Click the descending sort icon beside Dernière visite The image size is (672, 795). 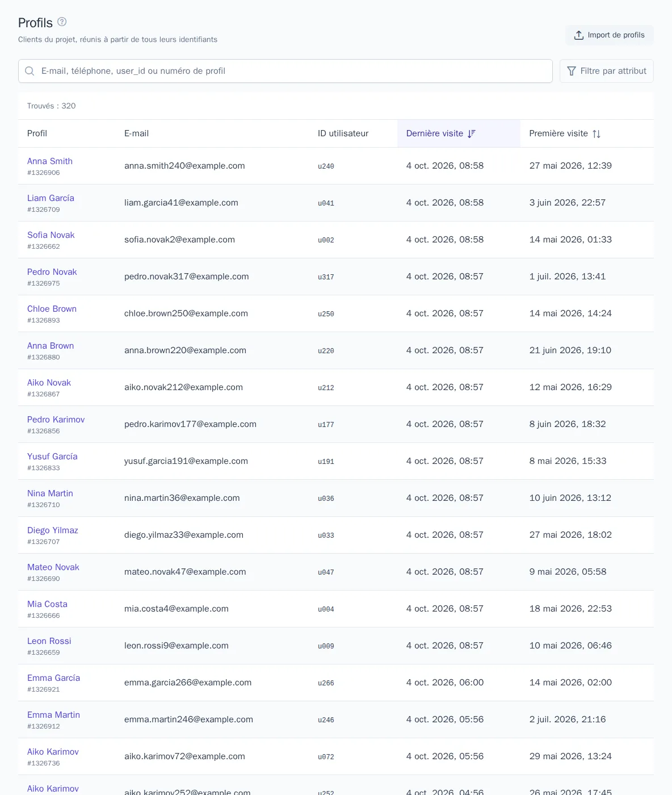pyautogui.click(x=471, y=134)
